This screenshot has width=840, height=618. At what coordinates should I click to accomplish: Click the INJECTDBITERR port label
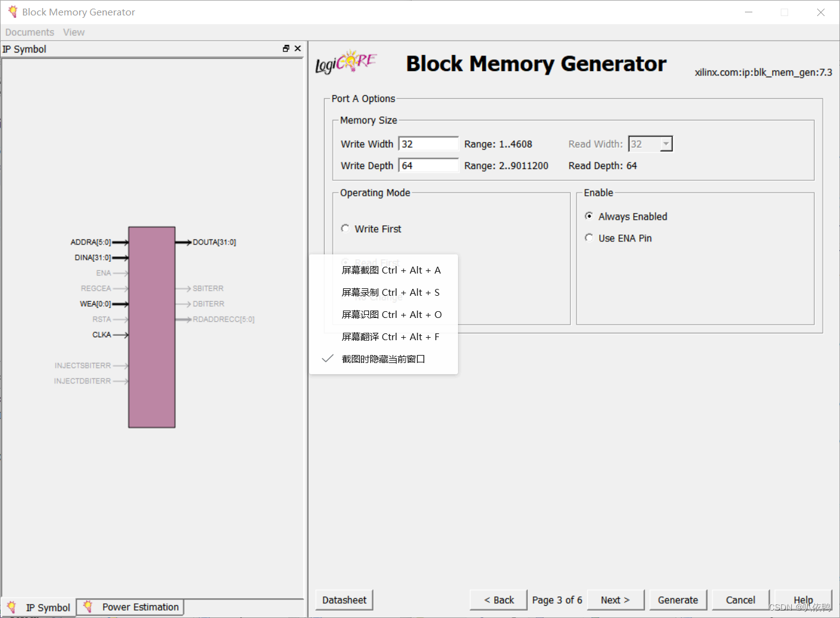click(83, 381)
